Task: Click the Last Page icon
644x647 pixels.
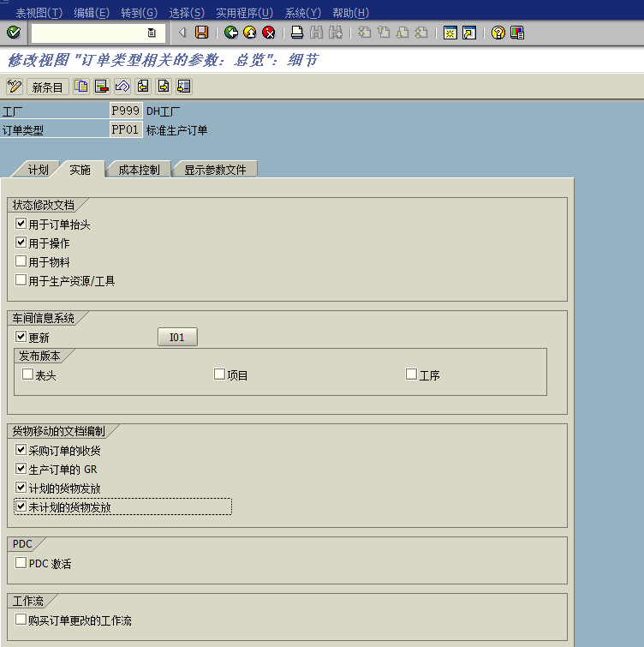Action: coord(421,33)
